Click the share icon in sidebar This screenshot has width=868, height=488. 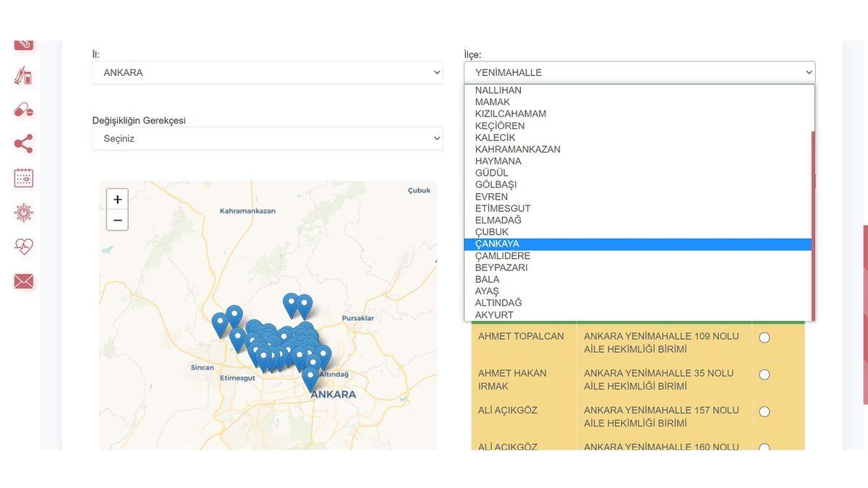click(x=23, y=143)
